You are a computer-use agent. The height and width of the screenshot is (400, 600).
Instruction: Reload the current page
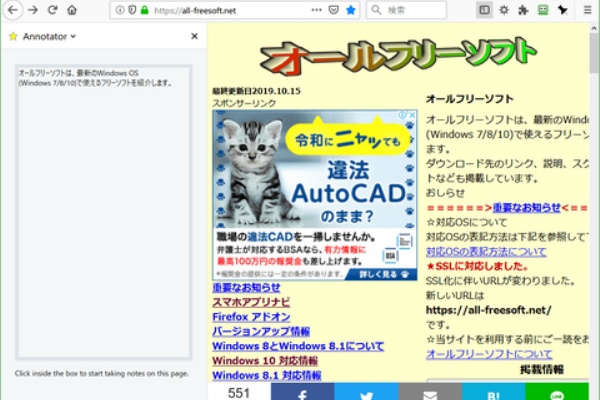point(52,10)
